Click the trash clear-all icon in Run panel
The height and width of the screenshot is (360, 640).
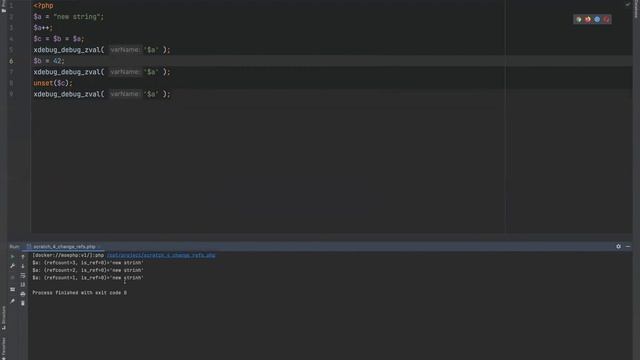point(23,303)
